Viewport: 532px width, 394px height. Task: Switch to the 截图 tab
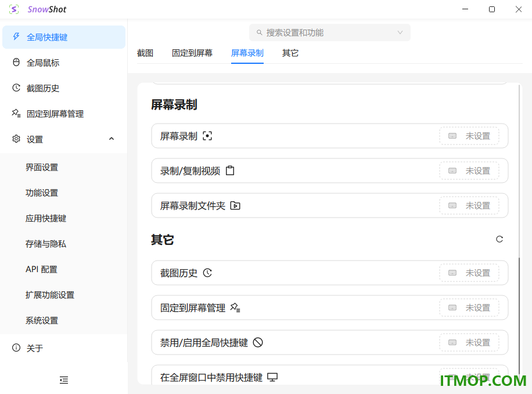[x=145, y=53]
